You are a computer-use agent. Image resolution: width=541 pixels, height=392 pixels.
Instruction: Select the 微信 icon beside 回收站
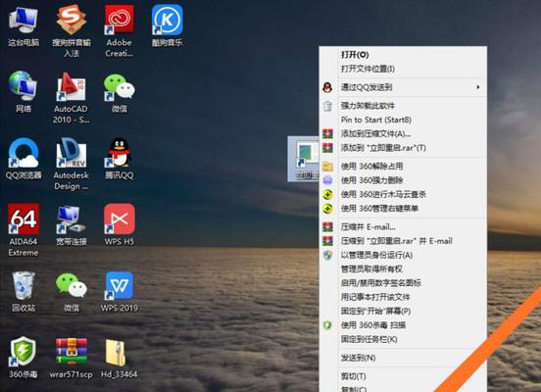click(x=72, y=292)
